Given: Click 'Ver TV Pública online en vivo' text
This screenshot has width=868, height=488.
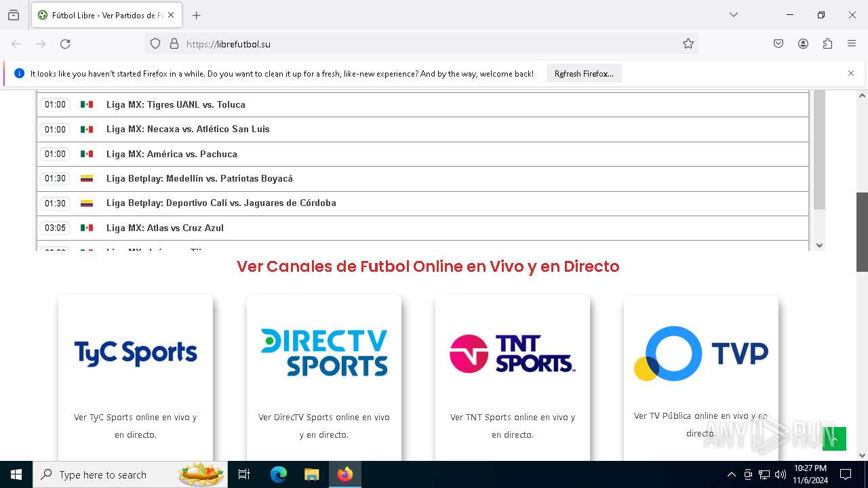Looking at the screenshot, I should tap(701, 424).
